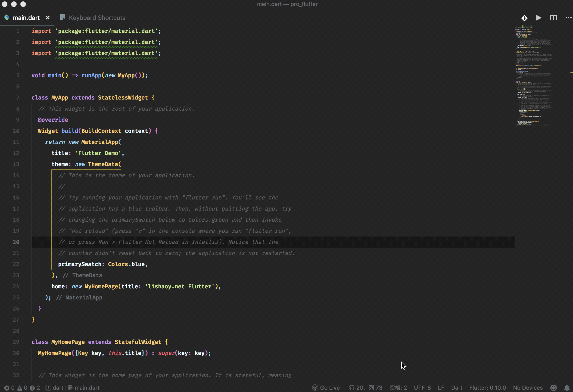Open the line 20 column 73 go-to-line indicator
The width and height of the screenshot is (573, 392).
click(365, 388)
